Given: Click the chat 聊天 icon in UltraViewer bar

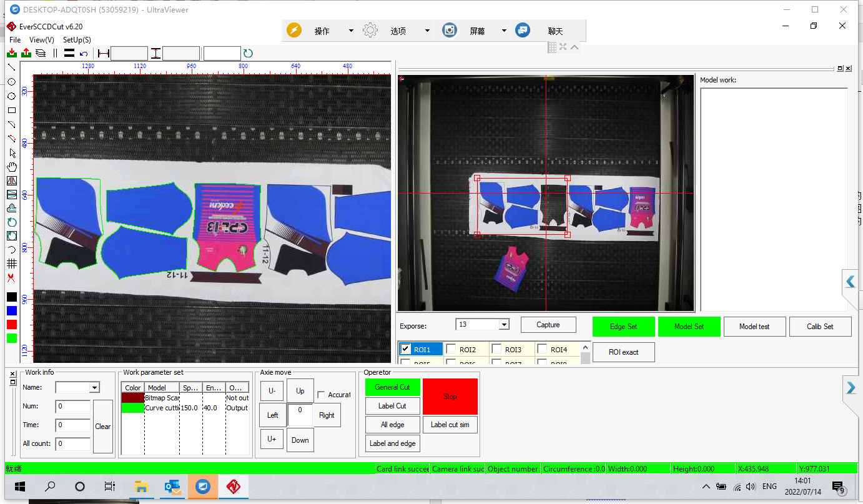Looking at the screenshot, I should [523, 30].
